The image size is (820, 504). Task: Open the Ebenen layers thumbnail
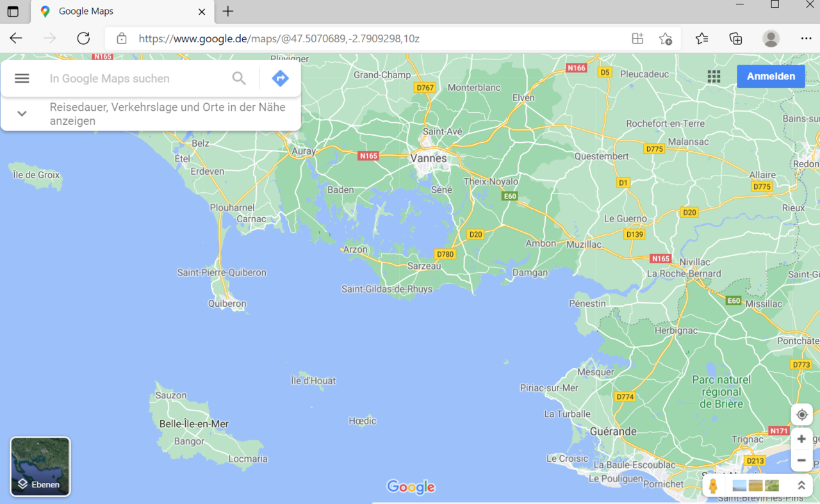pyautogui.click(x=40, y=466)
